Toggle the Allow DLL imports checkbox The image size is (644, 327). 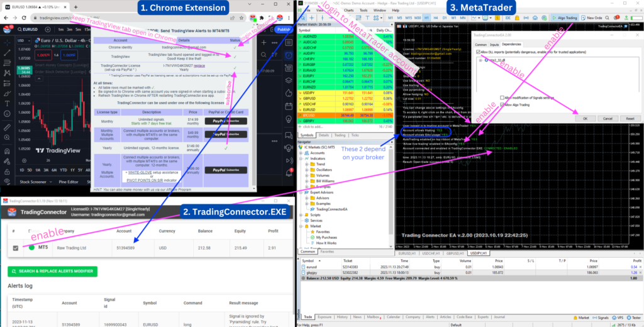pos(479,52)
